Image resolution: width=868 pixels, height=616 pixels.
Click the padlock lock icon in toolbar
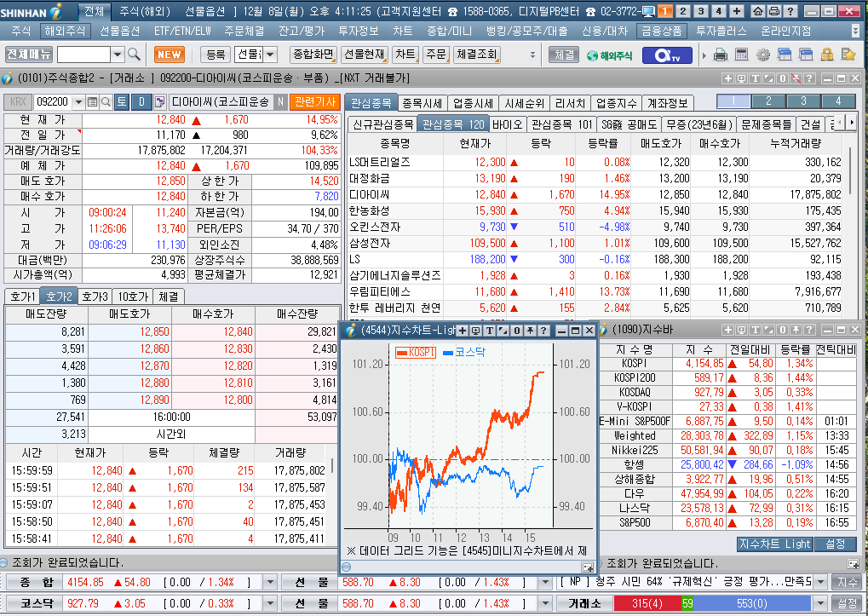point(827,55)
